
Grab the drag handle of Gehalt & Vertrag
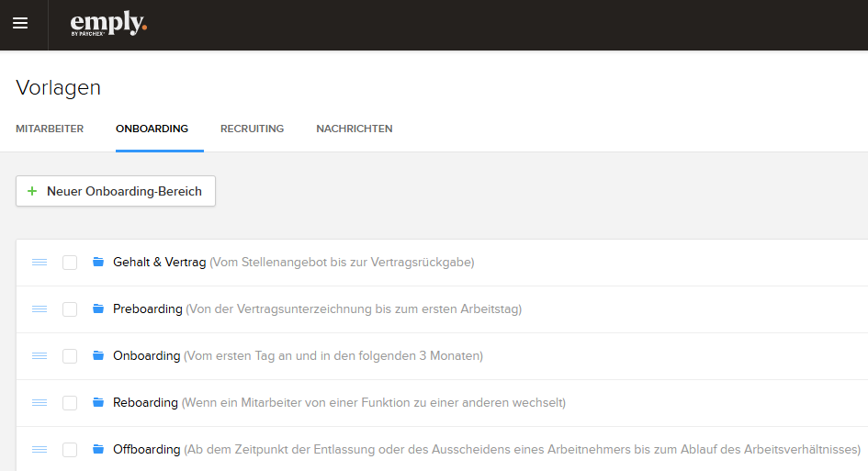click(x=39, y=263)
